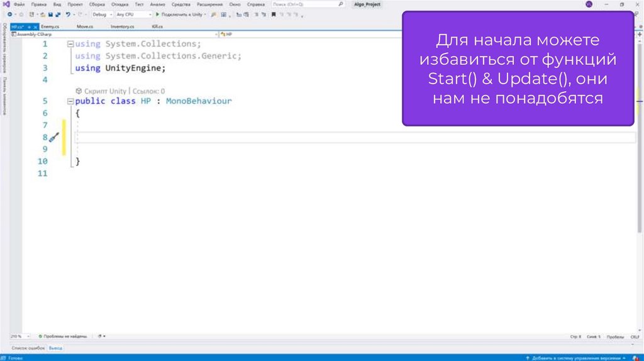Open the Сборка menu
Viewport: 644px width, 361px height.
97,4
